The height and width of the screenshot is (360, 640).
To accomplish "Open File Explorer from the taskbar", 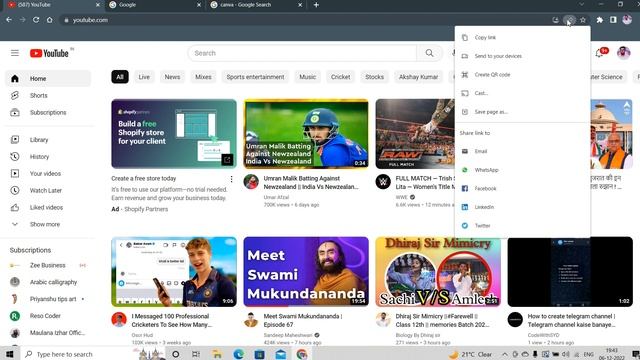I will [218, 354].
